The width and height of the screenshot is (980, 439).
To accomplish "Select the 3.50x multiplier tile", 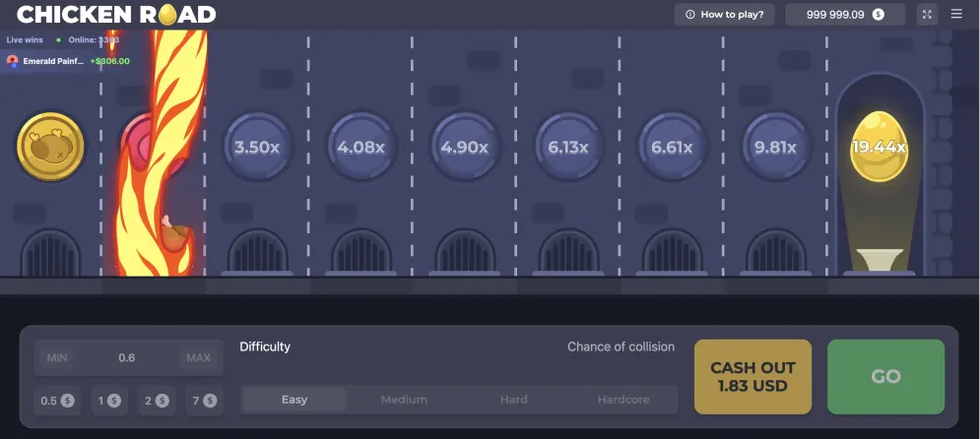I will coord(257,148).
